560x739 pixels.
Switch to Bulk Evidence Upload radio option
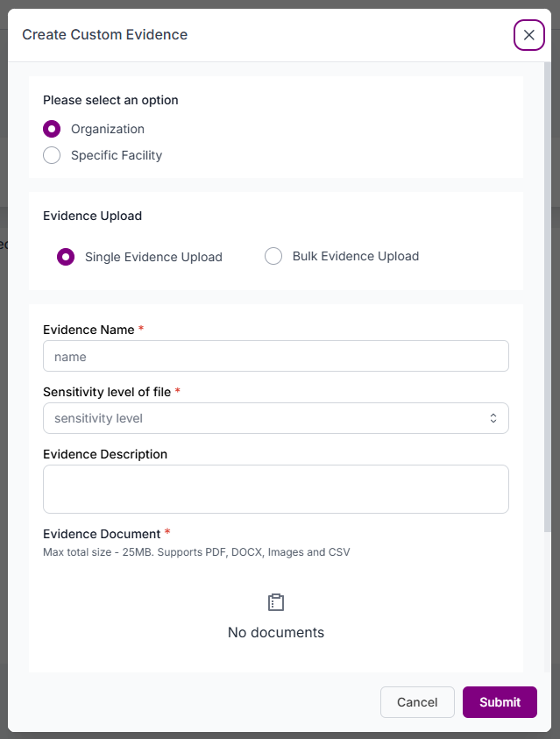tap(273, 256)
